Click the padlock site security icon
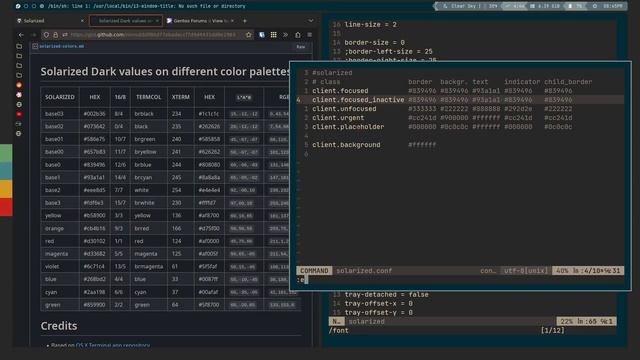The image size is (640, 360). point(56,35)
